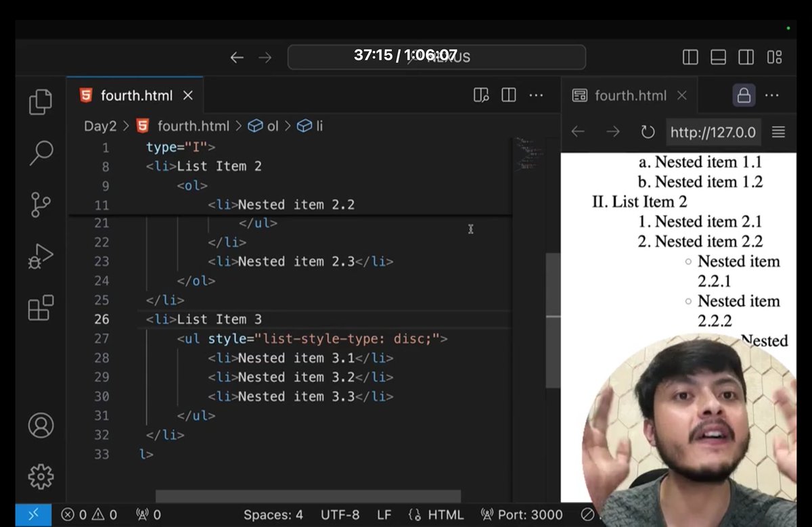
Task: Change indentation via Spaces: 4
Action: 273,515
